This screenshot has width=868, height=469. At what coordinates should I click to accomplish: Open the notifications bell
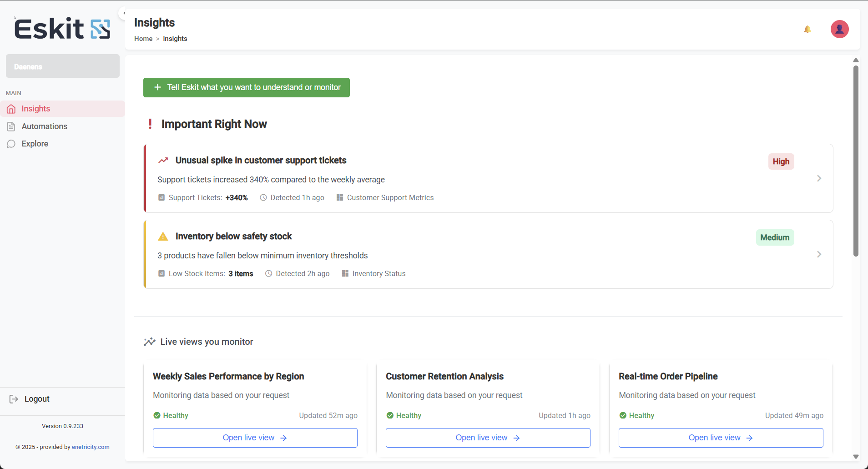[x=807, y=29]
